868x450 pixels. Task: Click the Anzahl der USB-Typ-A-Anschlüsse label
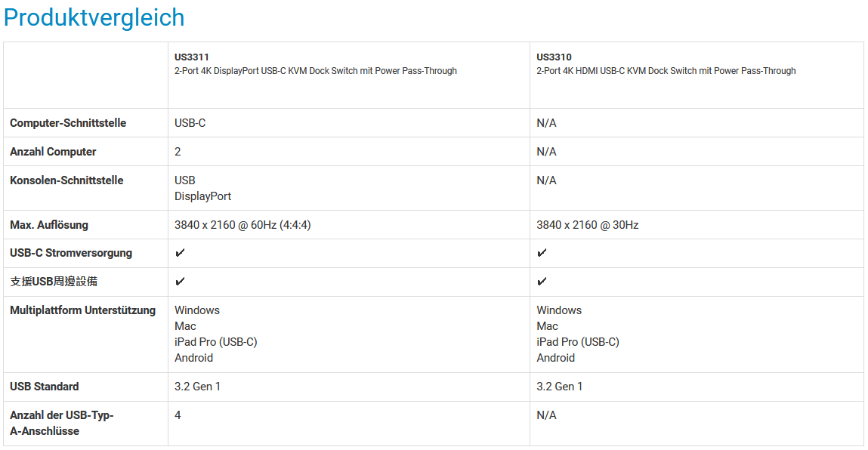[x=62, y=423]
